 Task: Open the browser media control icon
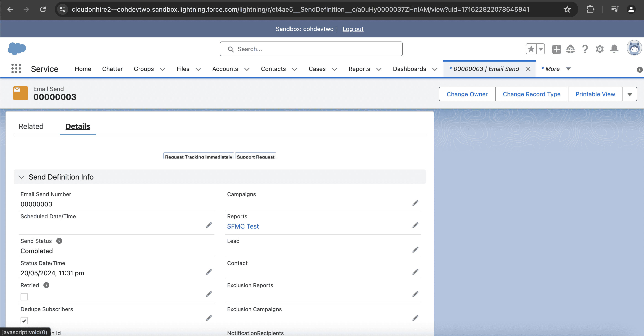click(x=615, y=10)
